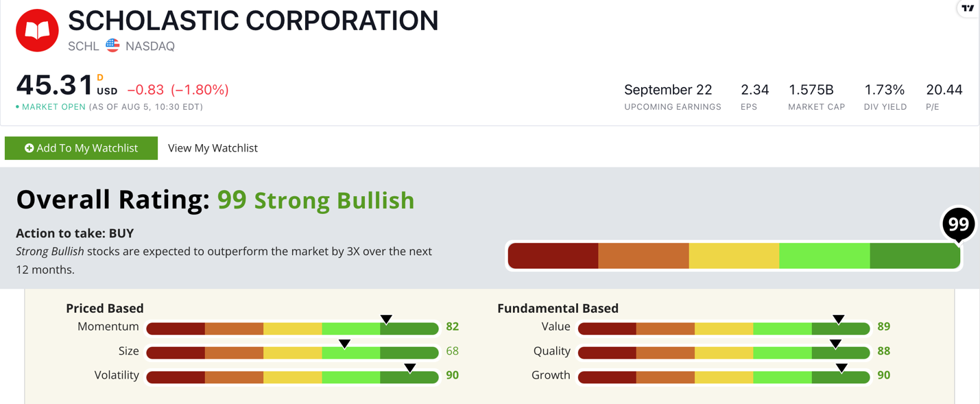Click the Size bar triangle marker
This screenshot has width=980, height=404.
[345, 344]
